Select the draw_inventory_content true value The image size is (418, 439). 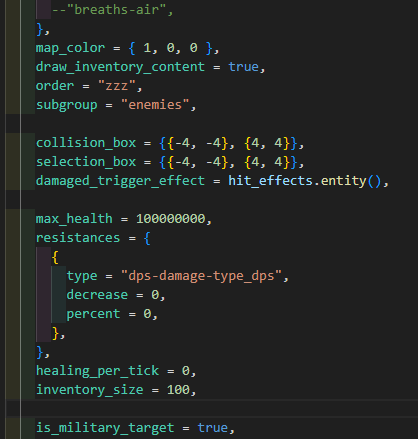coord(243,67)
